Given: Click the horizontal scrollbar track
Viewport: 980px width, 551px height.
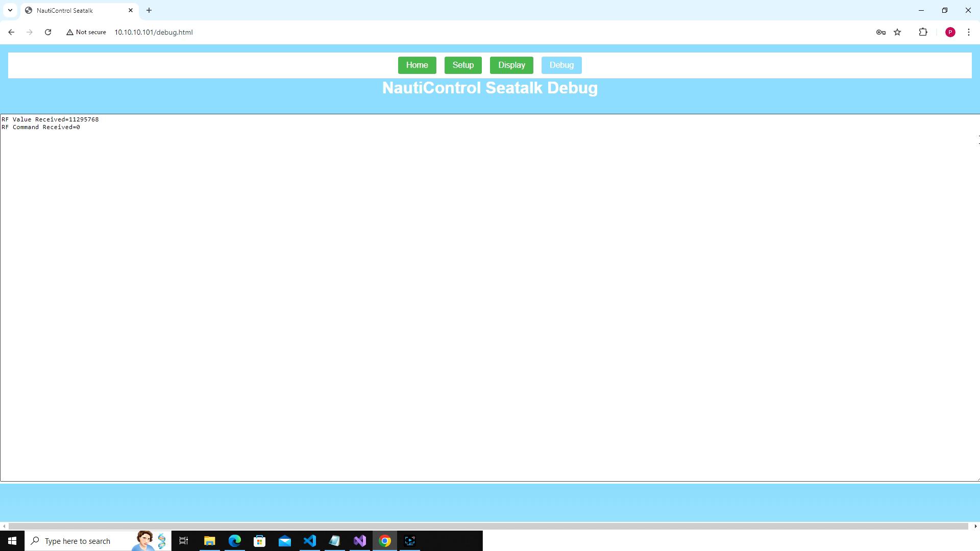Looking at the screenshot, I should pyautogui.click(x=488, y=526).
